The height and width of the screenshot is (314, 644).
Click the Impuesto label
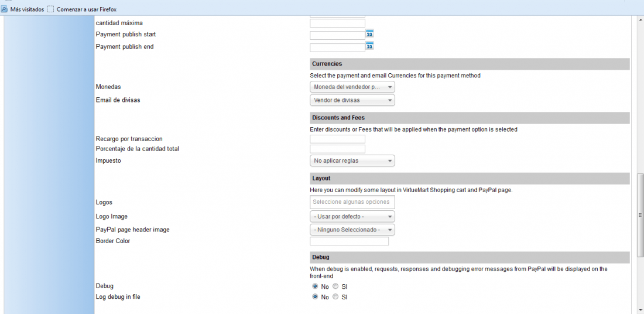108,161
